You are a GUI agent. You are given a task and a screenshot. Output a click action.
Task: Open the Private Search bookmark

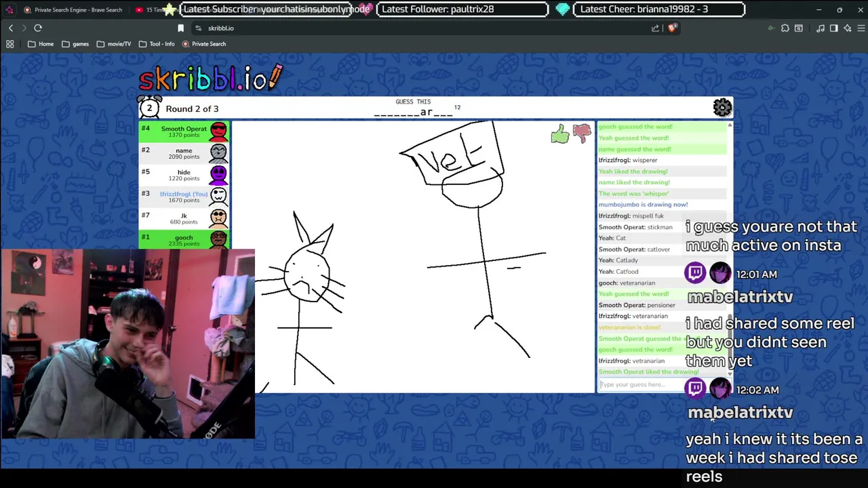coord(204,44)
